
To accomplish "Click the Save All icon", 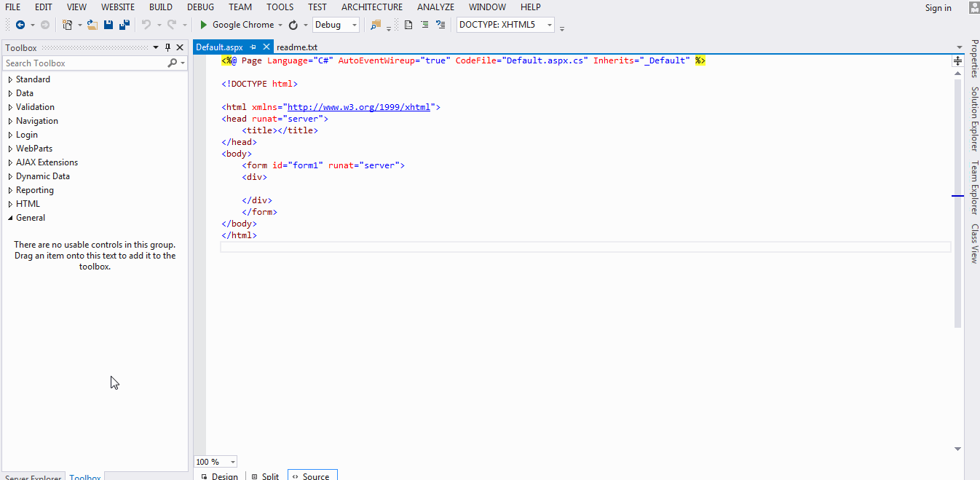I will pyautogui.click(x=125, y=25).
